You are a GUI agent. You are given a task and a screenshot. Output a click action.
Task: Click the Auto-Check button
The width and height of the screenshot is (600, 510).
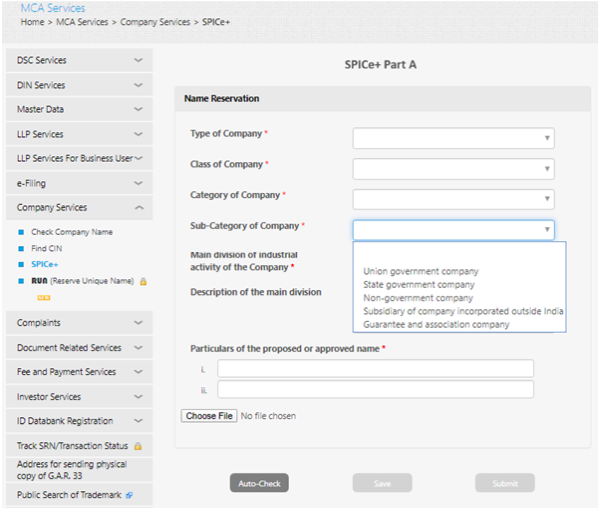pyautogui.click(x=260, y=484)
